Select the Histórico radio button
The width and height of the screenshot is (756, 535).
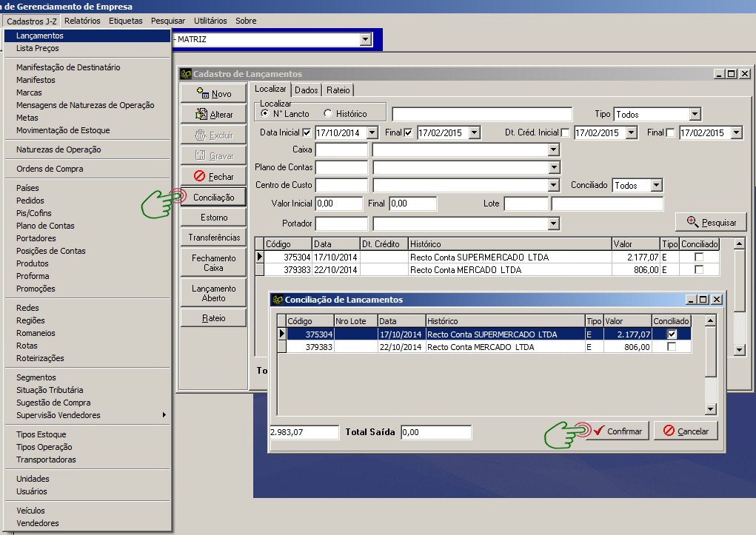point(328,114)
